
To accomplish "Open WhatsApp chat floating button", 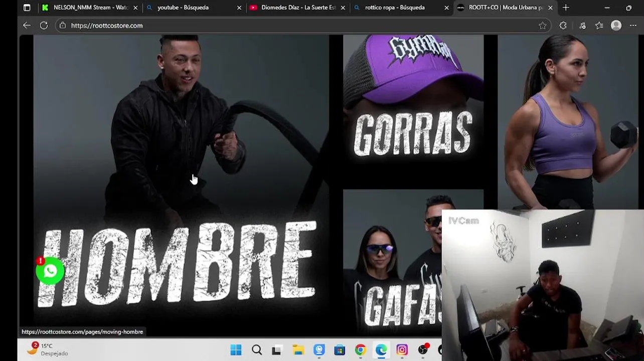I will [50, 271].
